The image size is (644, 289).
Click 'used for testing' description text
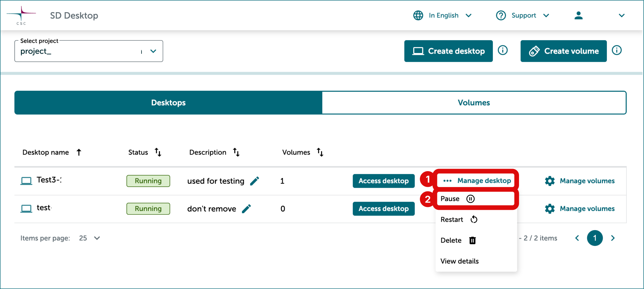(216, 181)
